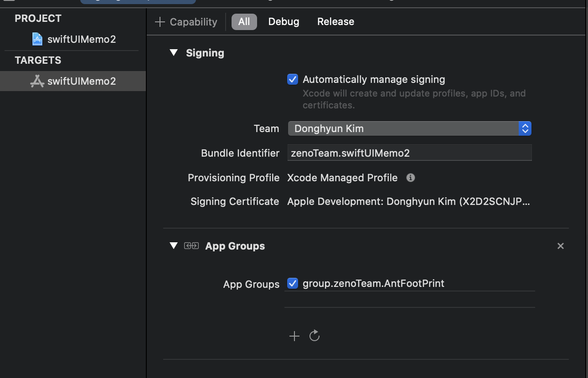Select the swiftUIMemo2 target in sidebar
588x378 pixels.
[82, 81]
